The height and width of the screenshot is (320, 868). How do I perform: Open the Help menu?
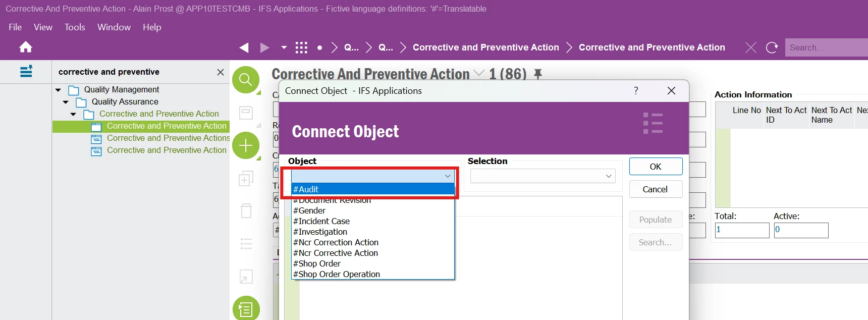coord(152,27)
